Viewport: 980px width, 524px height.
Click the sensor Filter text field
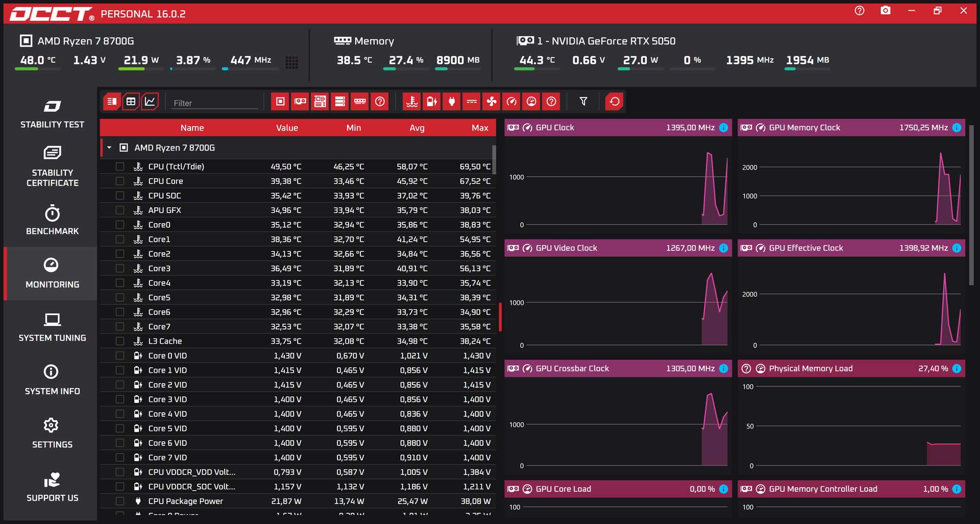214,103
